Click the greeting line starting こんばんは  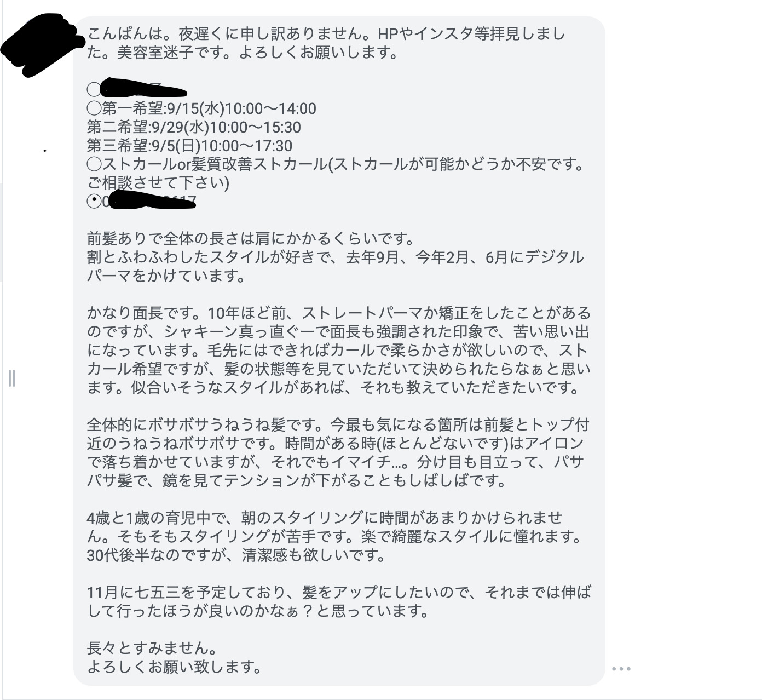326,34
